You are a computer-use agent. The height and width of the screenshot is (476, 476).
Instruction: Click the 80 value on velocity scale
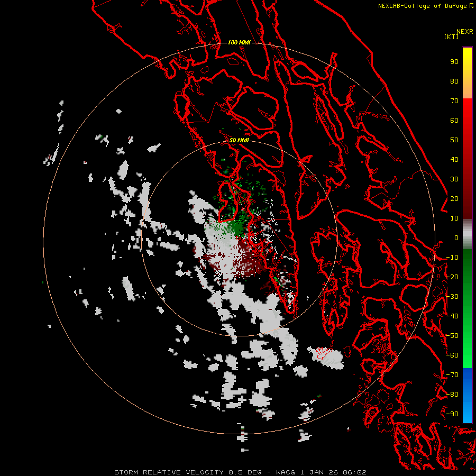(454, 81)
